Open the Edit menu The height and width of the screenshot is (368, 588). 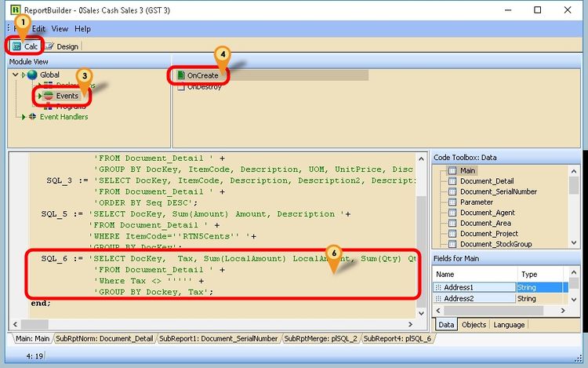click(x=38, y=29)
